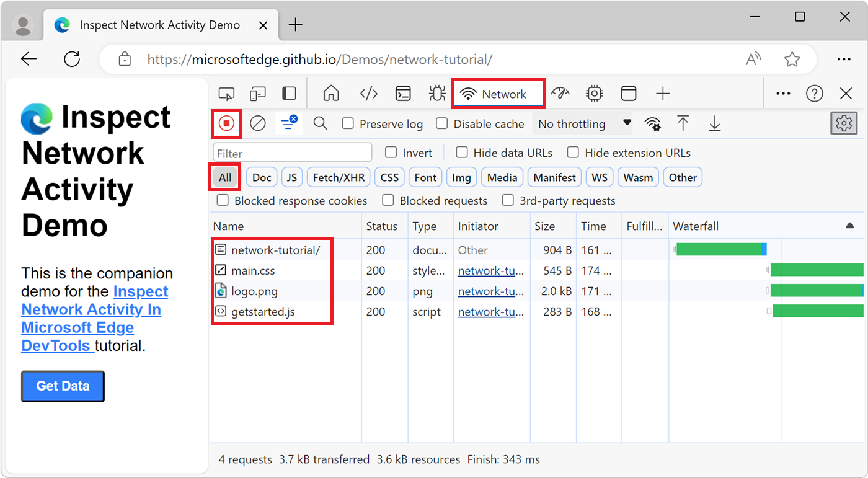Toggle device emulation mode
This screenshot has height=478, width=868.
[x=257, y=93]
